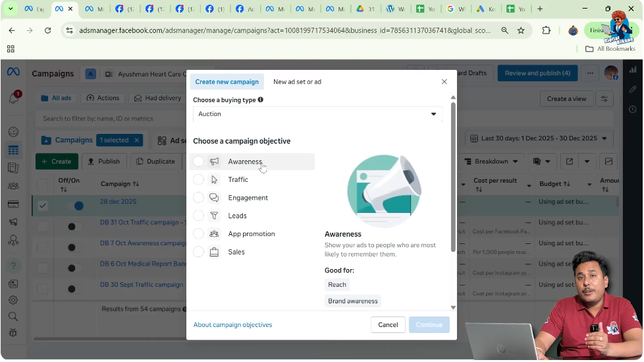Click the notifications bell icon in sidebar
This screenshot has height=362, width=644.
13,98
